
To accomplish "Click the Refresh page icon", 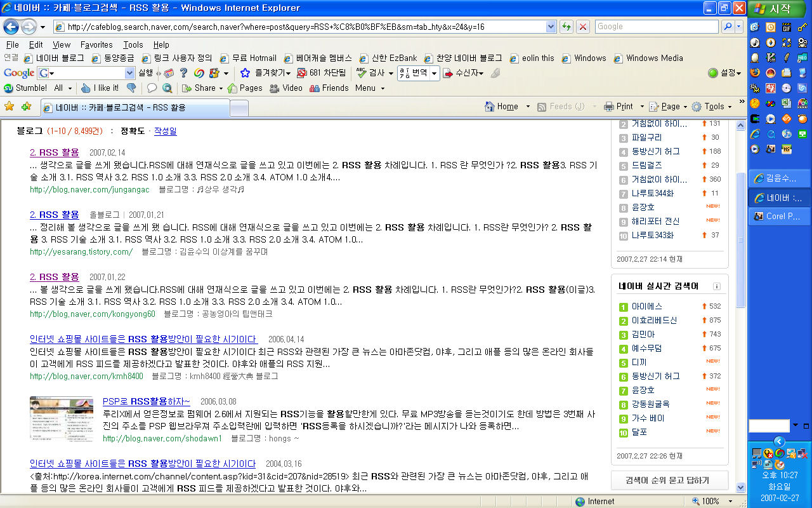I will (566, 27).
